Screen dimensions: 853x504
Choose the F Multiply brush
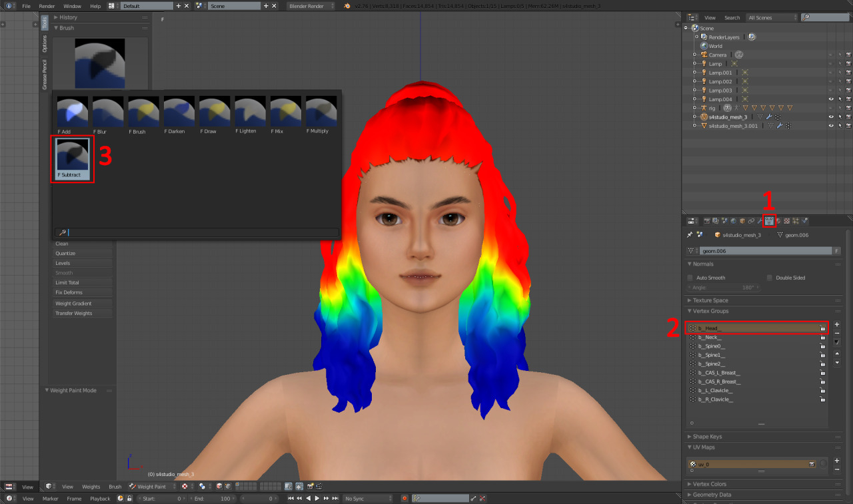(321, 115)
